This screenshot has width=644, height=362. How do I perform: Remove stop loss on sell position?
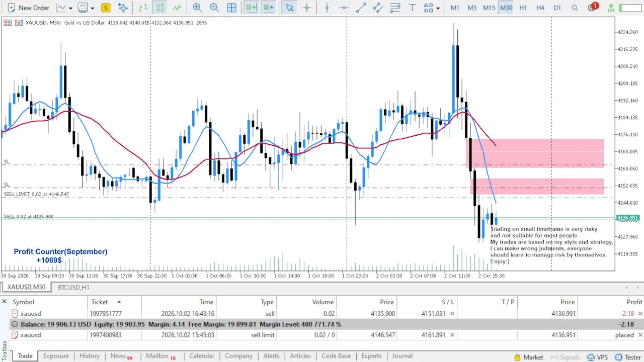[x=452, y=314]
